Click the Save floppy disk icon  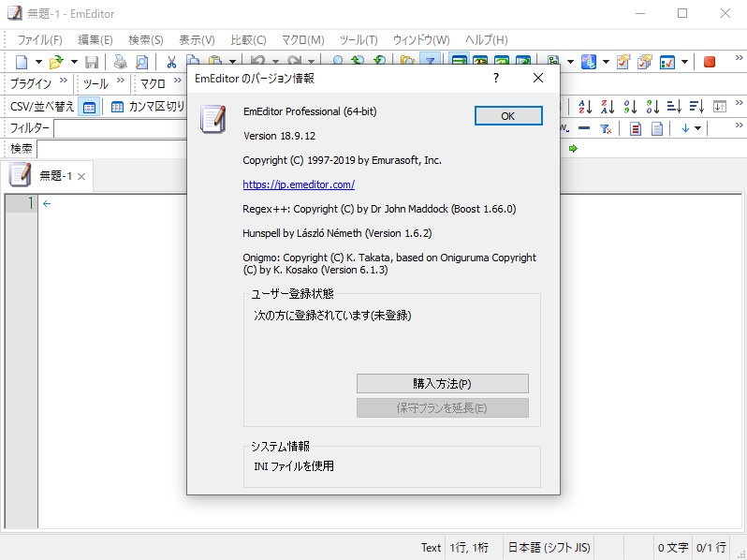point(92,62)
